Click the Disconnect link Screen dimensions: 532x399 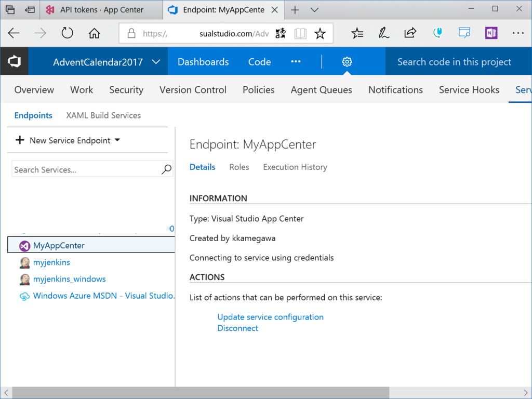tap(237, 328)
